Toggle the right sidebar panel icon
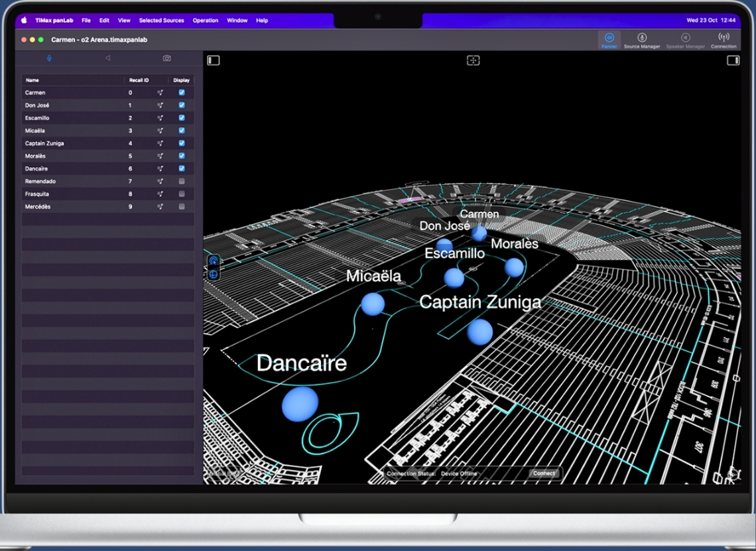This screenshot has height=551, width=756. point(733,60)
